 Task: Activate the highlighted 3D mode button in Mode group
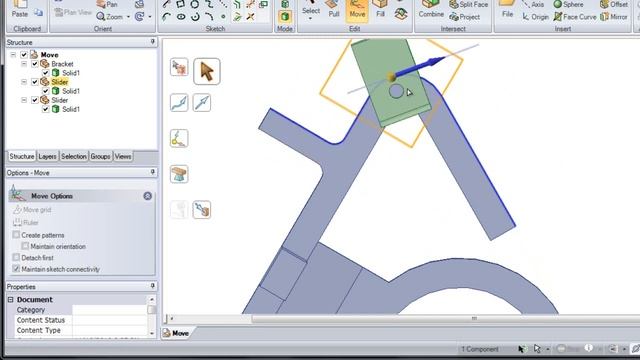tap(285, 17)
